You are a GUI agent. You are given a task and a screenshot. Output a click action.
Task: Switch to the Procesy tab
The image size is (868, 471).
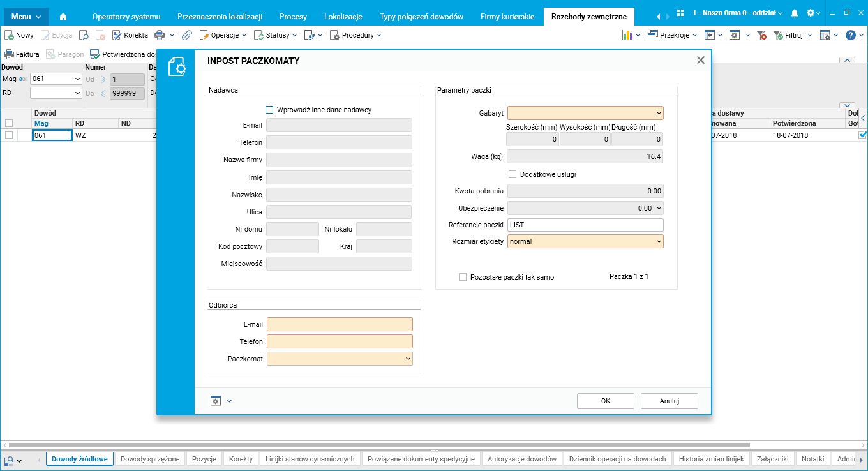(294, 16)
